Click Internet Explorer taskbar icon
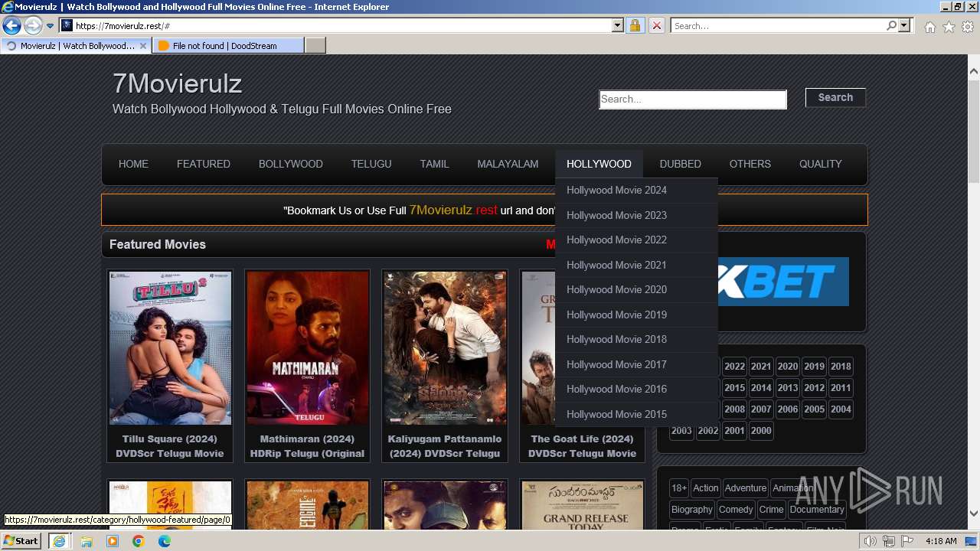 (59, 541)
